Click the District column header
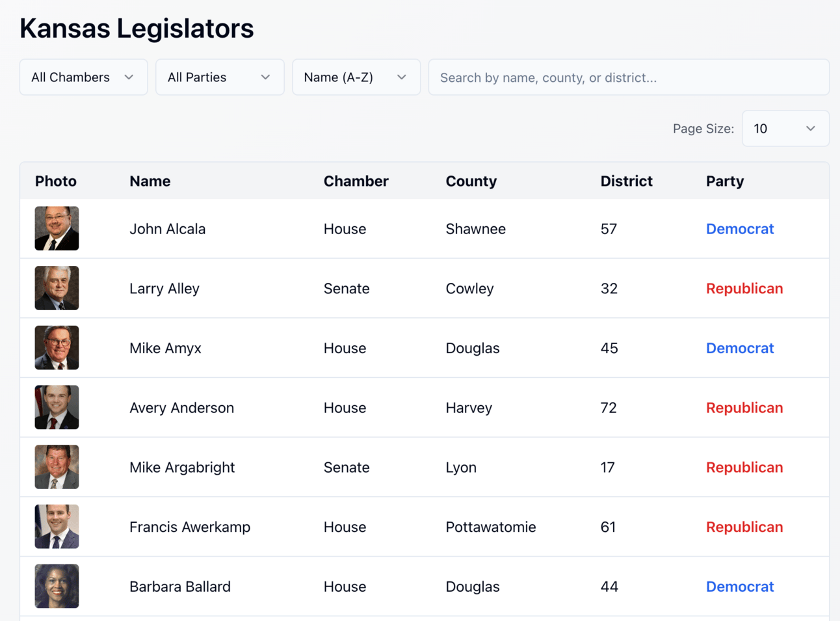Screen dimensions: 840x621 (x=626, y=181)
